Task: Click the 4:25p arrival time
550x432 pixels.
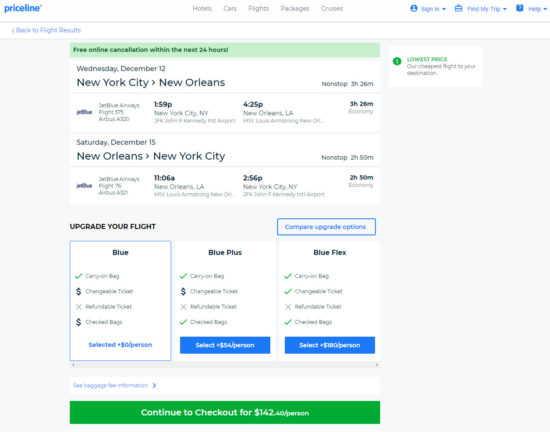Action: pos(253,104)
